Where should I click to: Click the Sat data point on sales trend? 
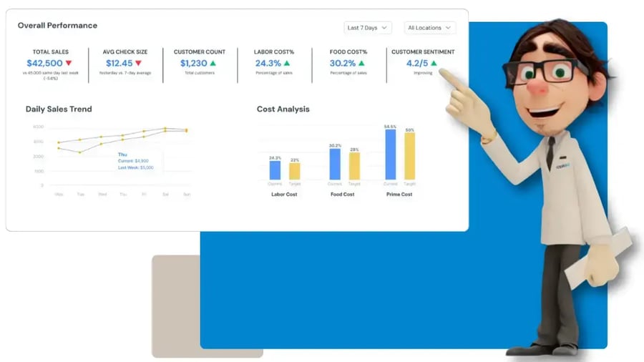coord(165,129)
